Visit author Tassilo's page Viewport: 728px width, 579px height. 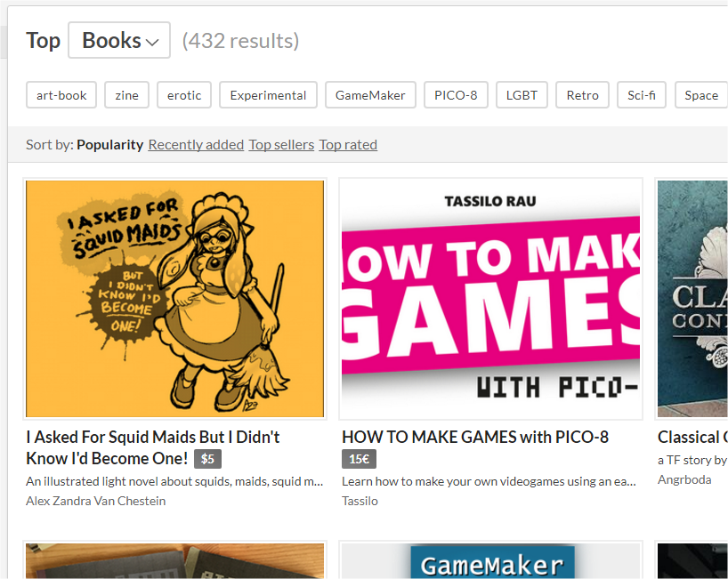tap(360, 501)
